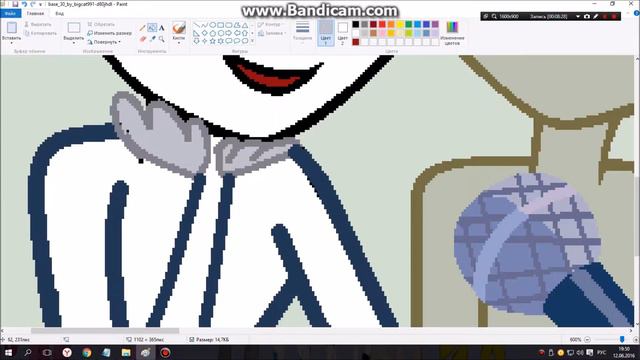
Task: Open the Fill (Заливка) dropdown
Action: [x=272, y=33]
